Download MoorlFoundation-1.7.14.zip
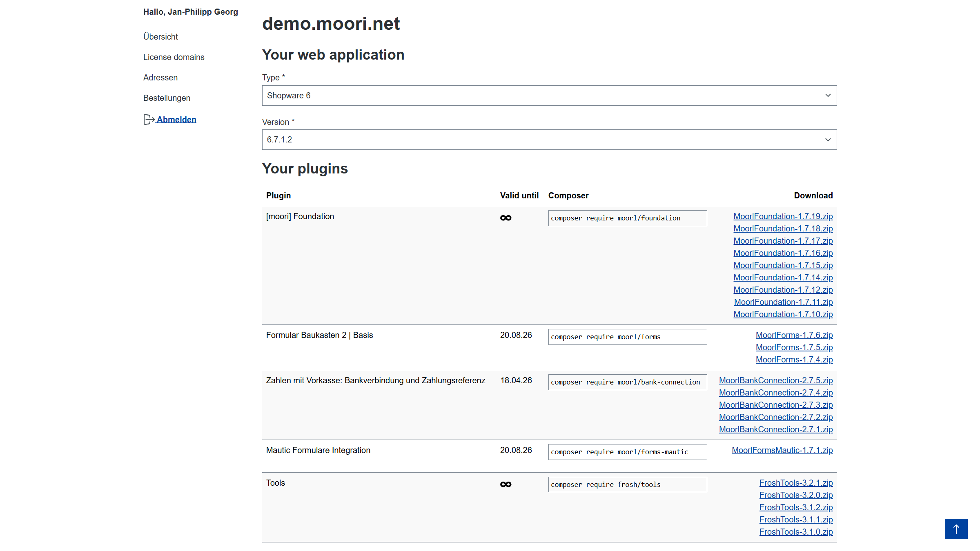This screenshot has height=551, width=980. (783, 278)
